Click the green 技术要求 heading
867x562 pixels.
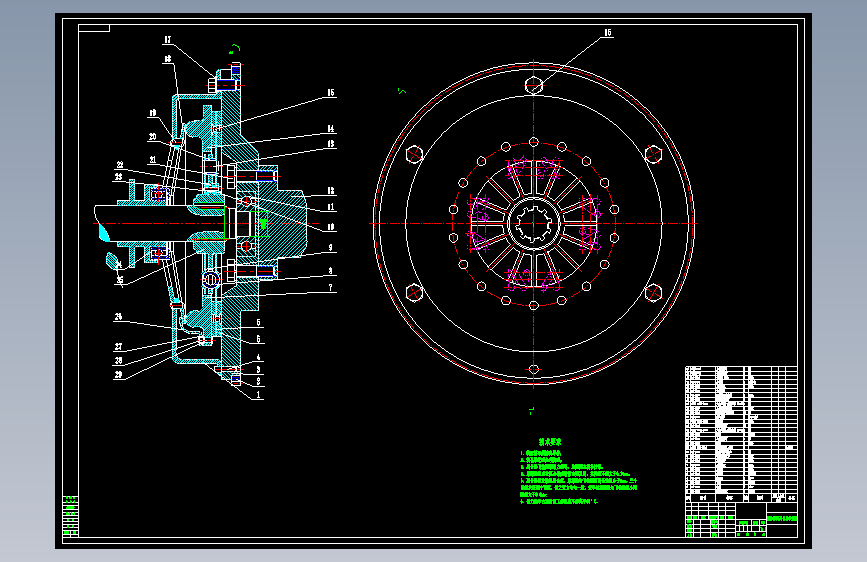tap(550, 442)
